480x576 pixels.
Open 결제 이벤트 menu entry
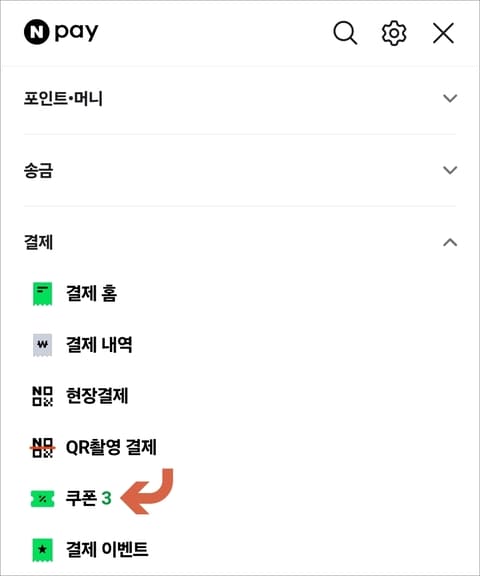point(107,550)
